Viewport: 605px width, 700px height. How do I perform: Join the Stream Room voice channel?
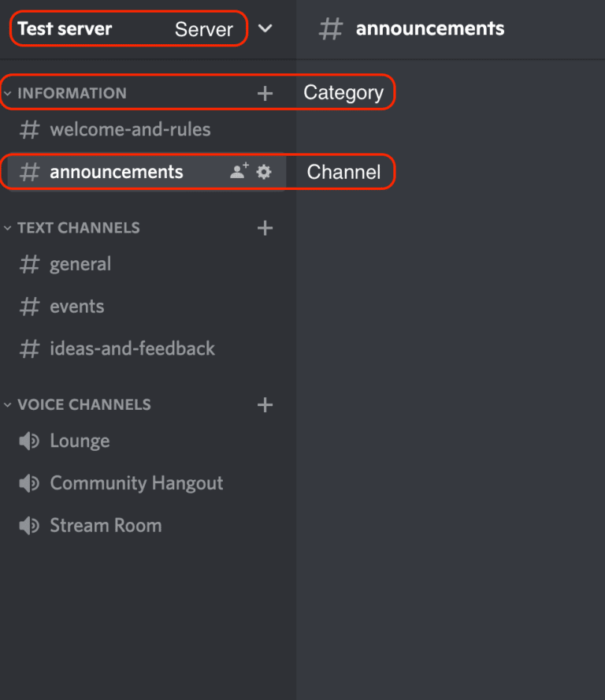coord(106,525)
